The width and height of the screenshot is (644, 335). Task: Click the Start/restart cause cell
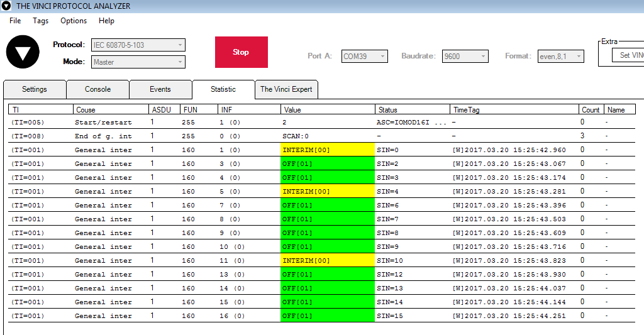(104, 123)
